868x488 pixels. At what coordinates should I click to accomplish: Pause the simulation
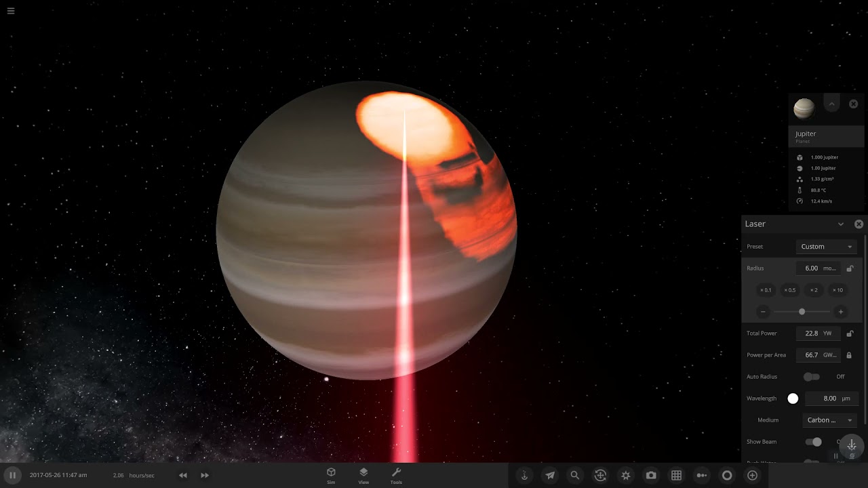tap(12, 475)
